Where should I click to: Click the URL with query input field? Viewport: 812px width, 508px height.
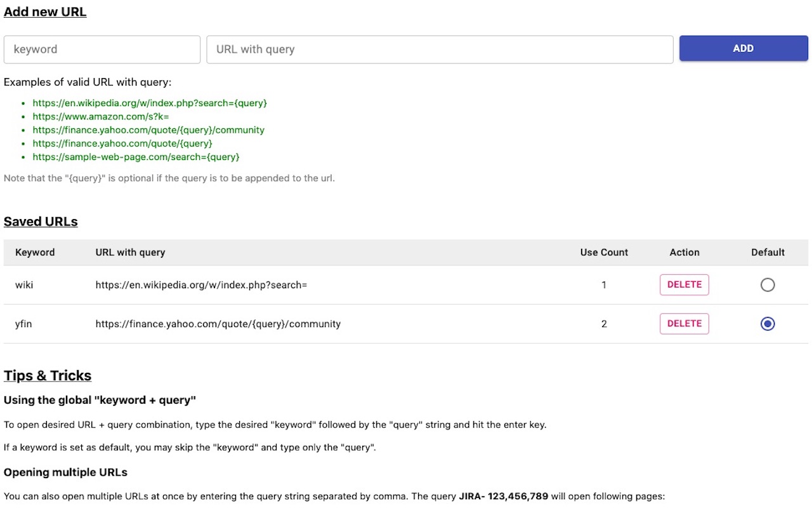point(440,49)
